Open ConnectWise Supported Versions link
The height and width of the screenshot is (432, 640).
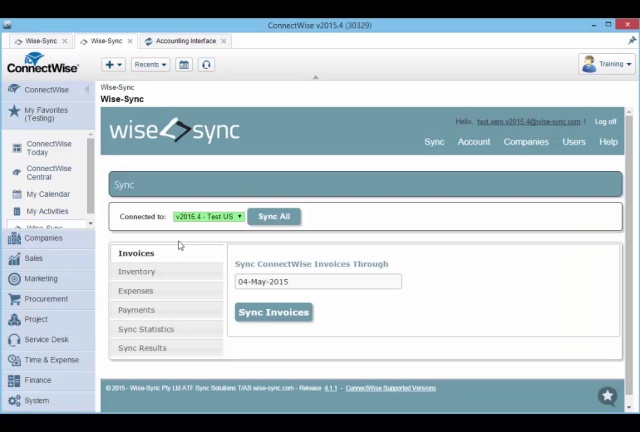391,388
